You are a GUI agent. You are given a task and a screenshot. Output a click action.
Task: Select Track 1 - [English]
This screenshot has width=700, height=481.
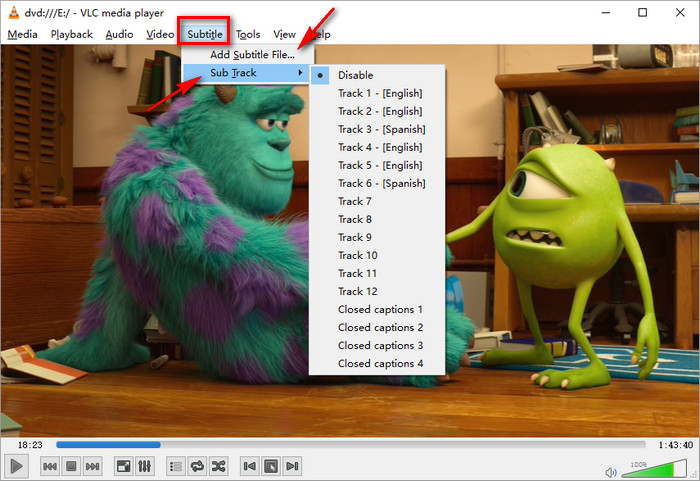377,93
